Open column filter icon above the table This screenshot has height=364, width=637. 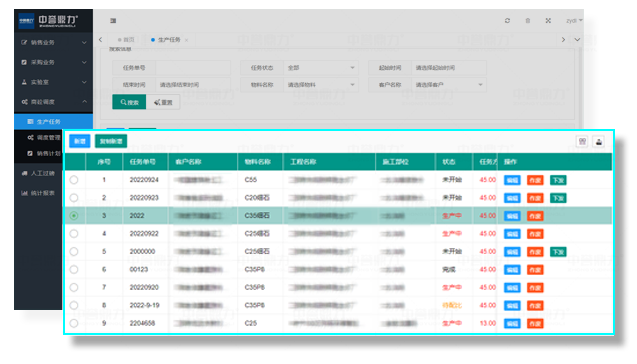582,141
